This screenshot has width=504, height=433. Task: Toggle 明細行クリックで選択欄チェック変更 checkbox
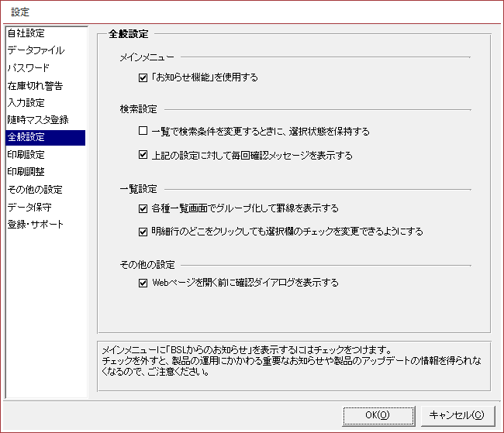[143, 231]
